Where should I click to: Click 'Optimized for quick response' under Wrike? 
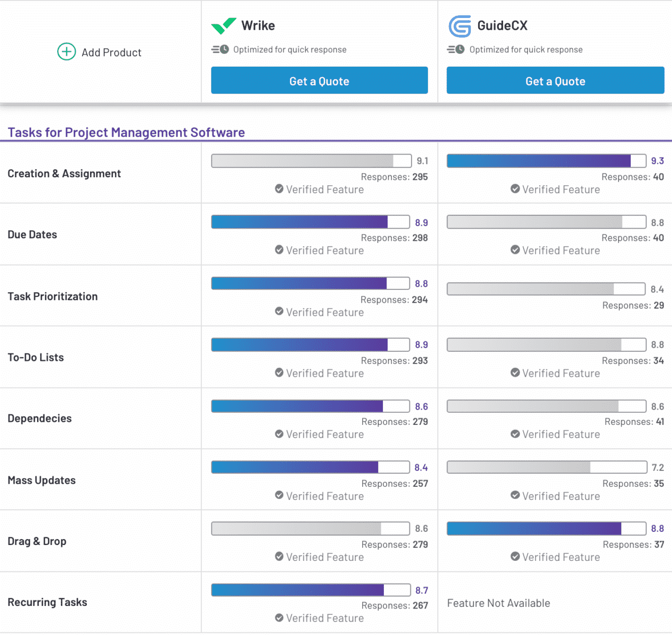pos(290,49)
